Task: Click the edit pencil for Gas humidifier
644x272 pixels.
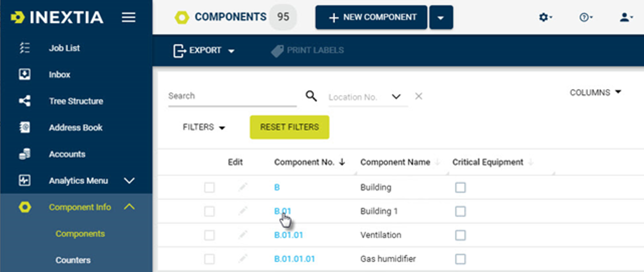Action: pos(242,258)
